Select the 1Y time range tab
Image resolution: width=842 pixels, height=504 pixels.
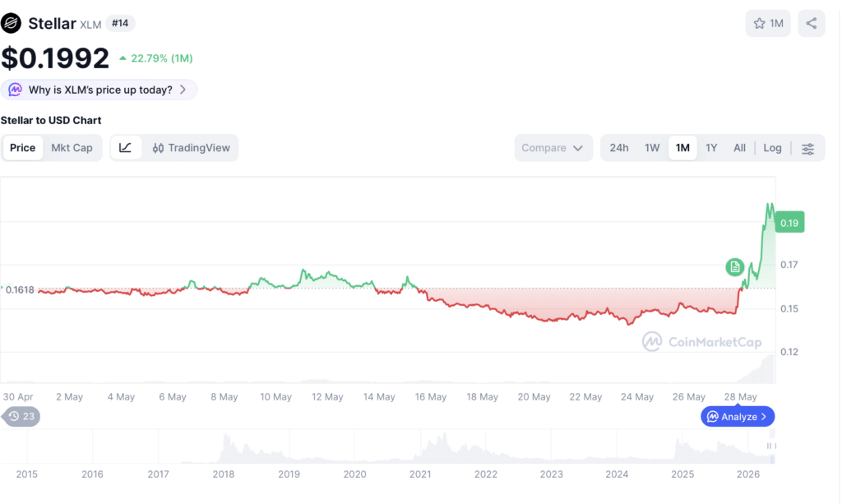[711, 148]
